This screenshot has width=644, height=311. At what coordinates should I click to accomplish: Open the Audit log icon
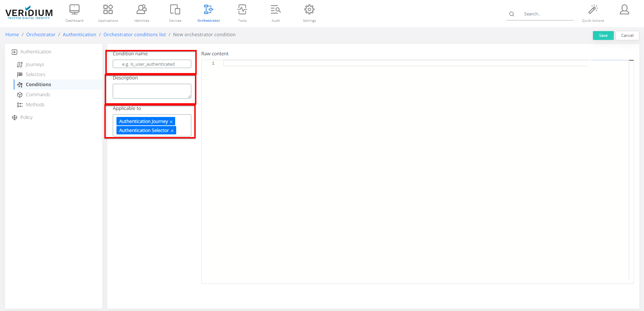(x=276, y=10)
